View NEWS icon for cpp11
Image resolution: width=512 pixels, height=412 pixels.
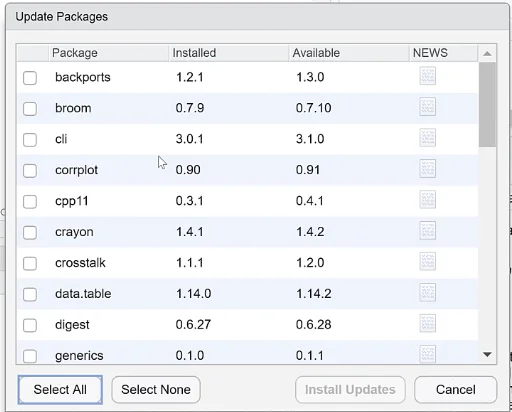[x=427, y=199]
